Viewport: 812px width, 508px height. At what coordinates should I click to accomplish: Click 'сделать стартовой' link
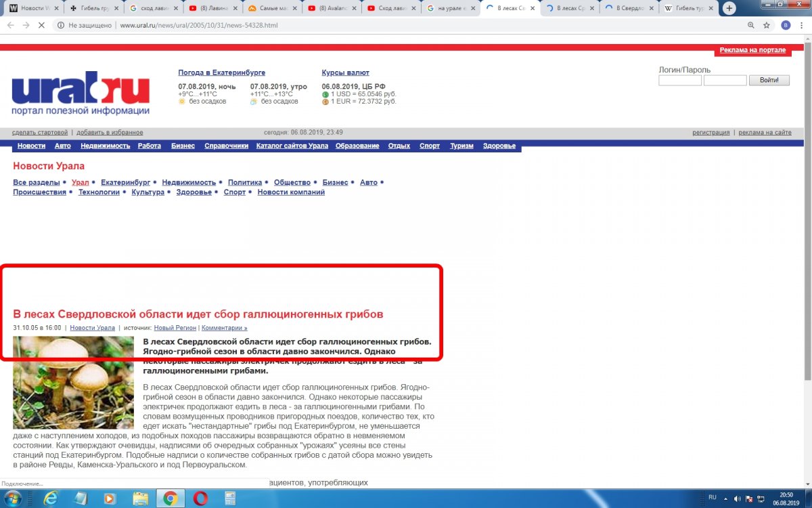click(x=40, y=132)
